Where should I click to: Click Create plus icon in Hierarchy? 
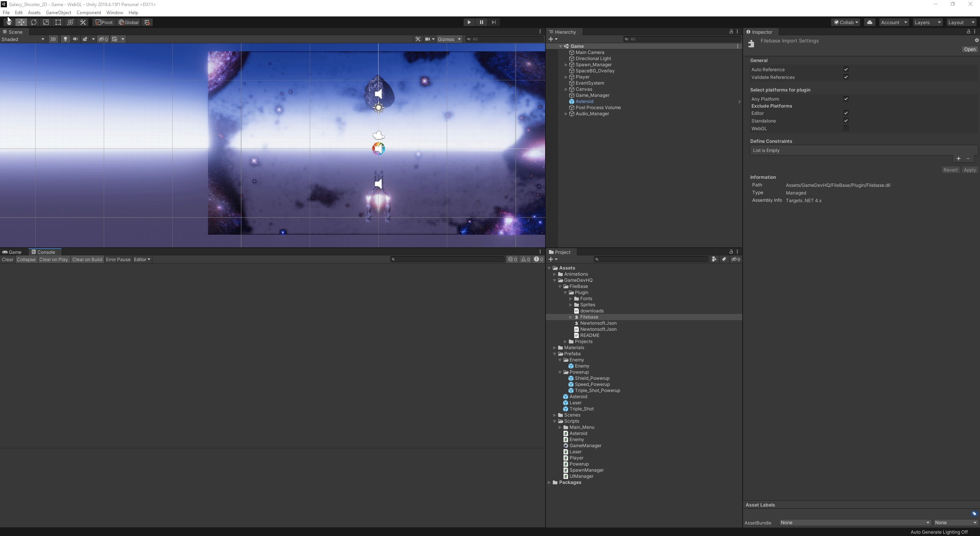(x=551, y=39)
